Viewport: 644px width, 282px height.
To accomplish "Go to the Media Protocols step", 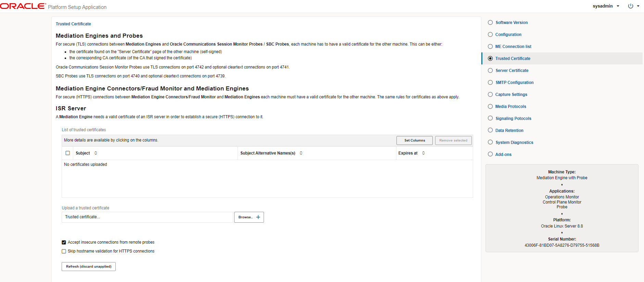I will tap(510, 107).
